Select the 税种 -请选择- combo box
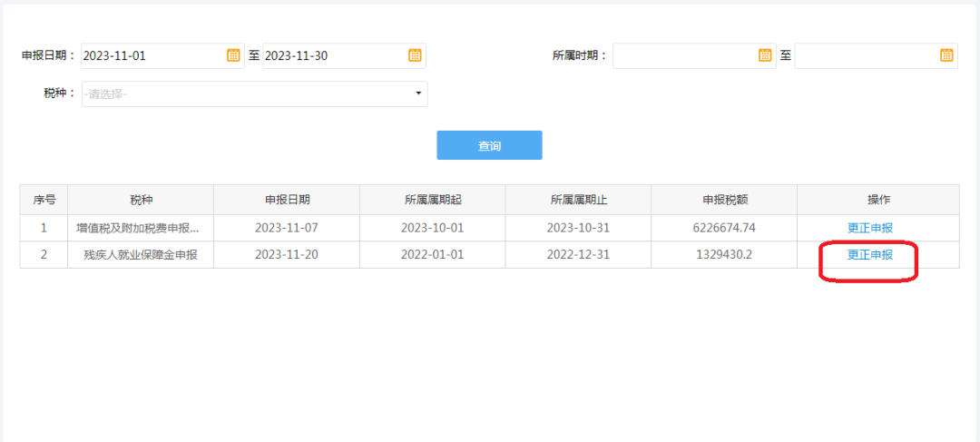Viewport: 980px width, 442px height. (254, 93)
